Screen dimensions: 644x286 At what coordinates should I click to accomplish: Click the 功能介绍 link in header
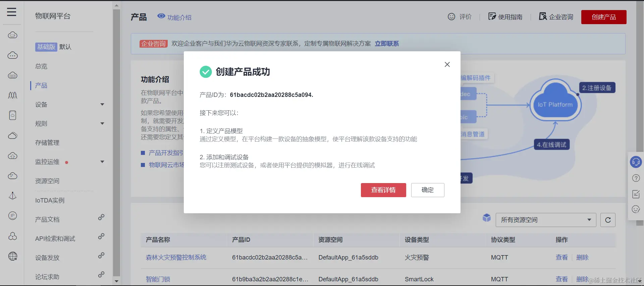point(179,17)
